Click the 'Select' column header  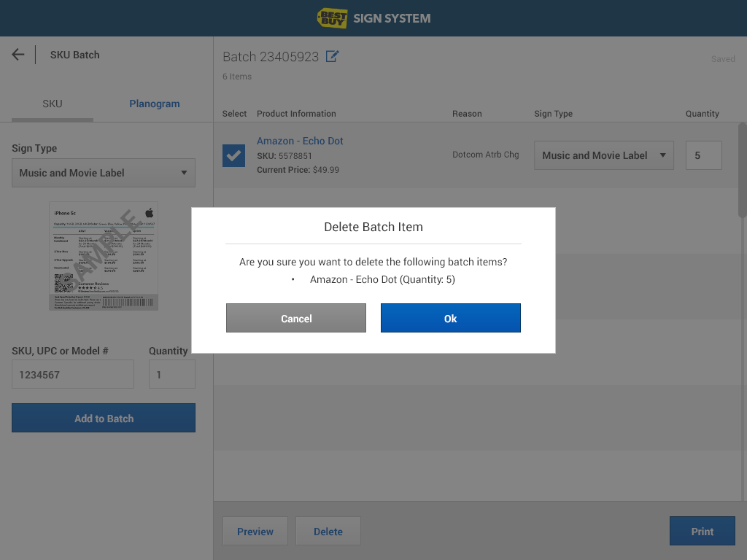tap(234, 114)
